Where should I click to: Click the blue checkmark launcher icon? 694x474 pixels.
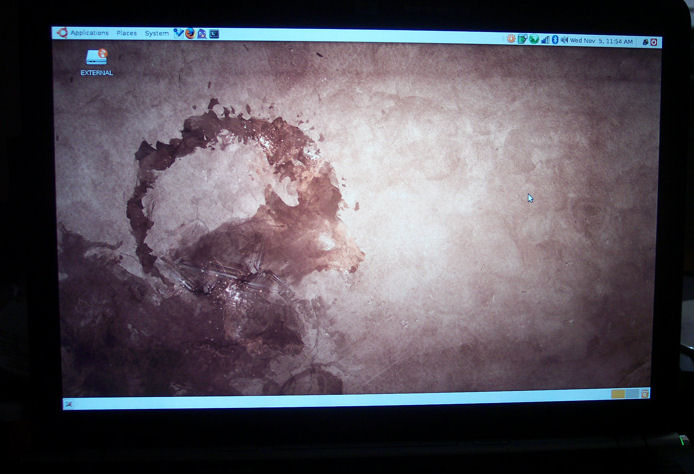[178, 33]
